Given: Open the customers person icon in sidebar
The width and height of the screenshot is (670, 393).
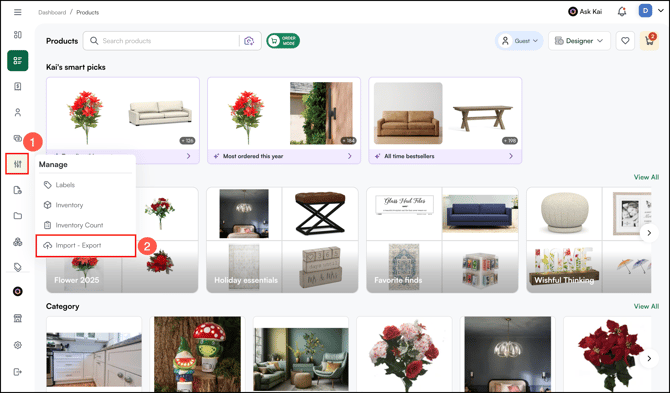Looking at the screenshot, I should coord(18,112).
